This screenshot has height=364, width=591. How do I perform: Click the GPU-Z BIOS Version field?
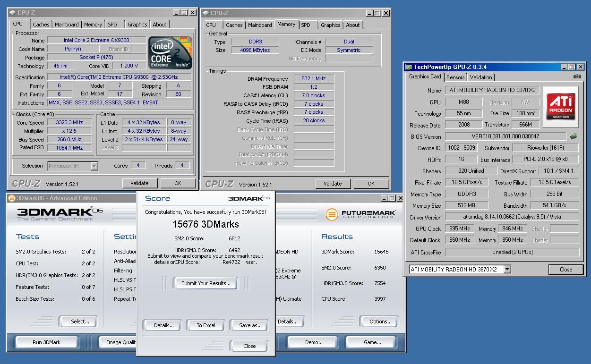click(x=505, y=136)
